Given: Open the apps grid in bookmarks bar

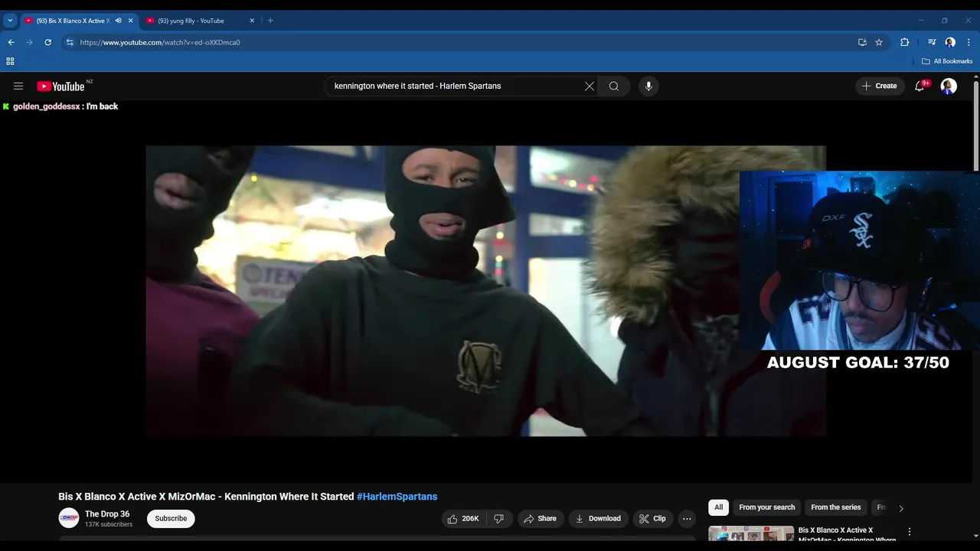Looking at the screenshot, I should coord(10,61).
